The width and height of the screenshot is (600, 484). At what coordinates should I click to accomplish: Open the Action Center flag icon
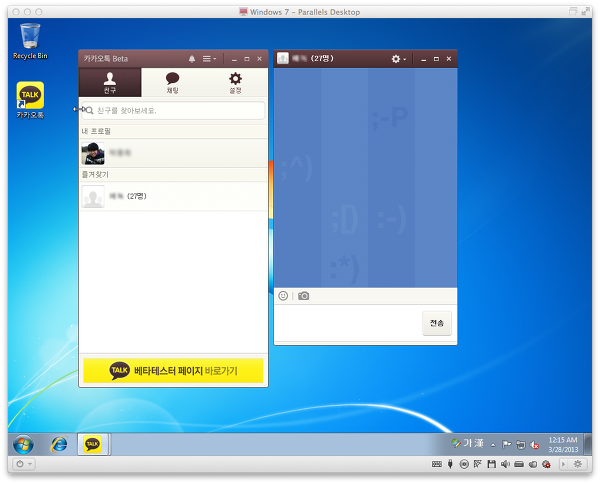[x=507, y=444]
